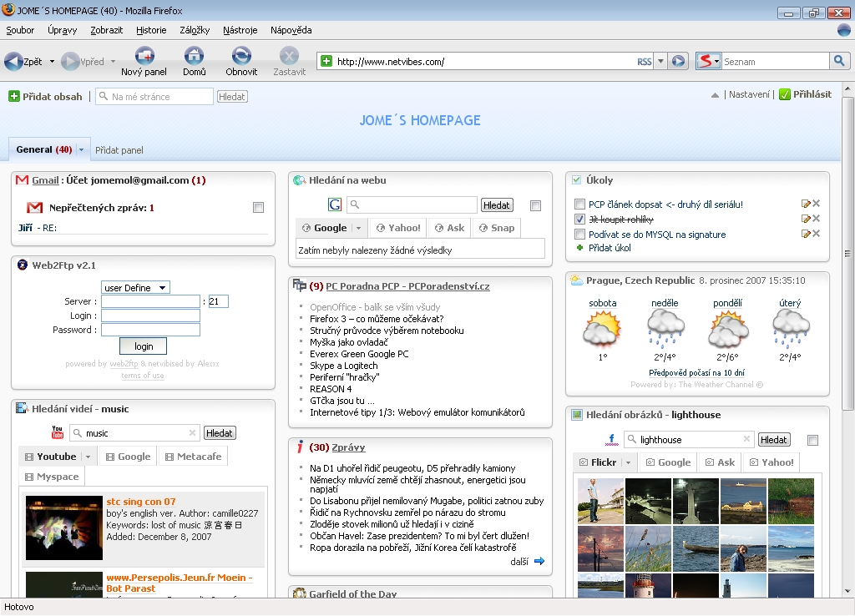Clear the music search field
The height and width of the screenshot is (616, 855).
[192, 433]
